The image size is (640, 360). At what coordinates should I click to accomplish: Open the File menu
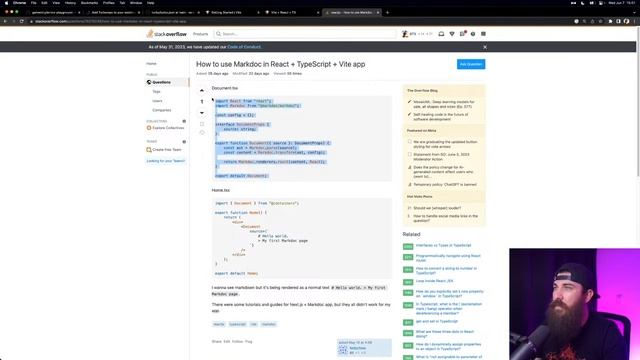33,3
